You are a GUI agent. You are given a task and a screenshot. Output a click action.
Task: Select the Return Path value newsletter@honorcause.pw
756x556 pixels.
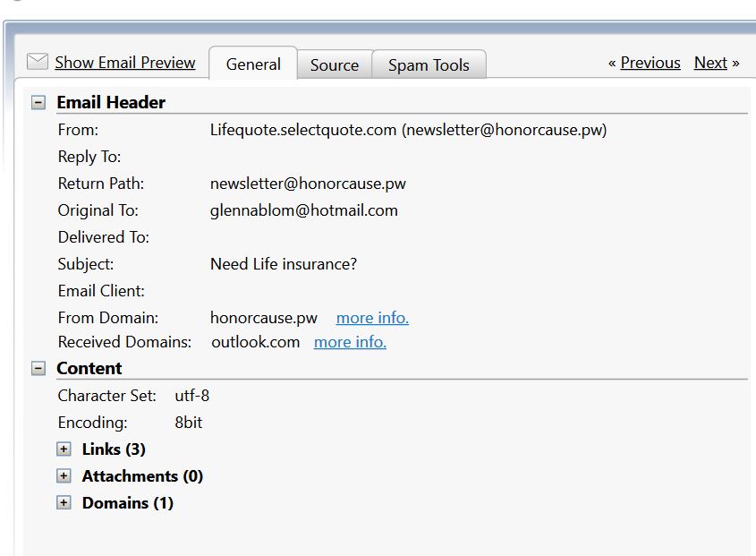[308, 184]
